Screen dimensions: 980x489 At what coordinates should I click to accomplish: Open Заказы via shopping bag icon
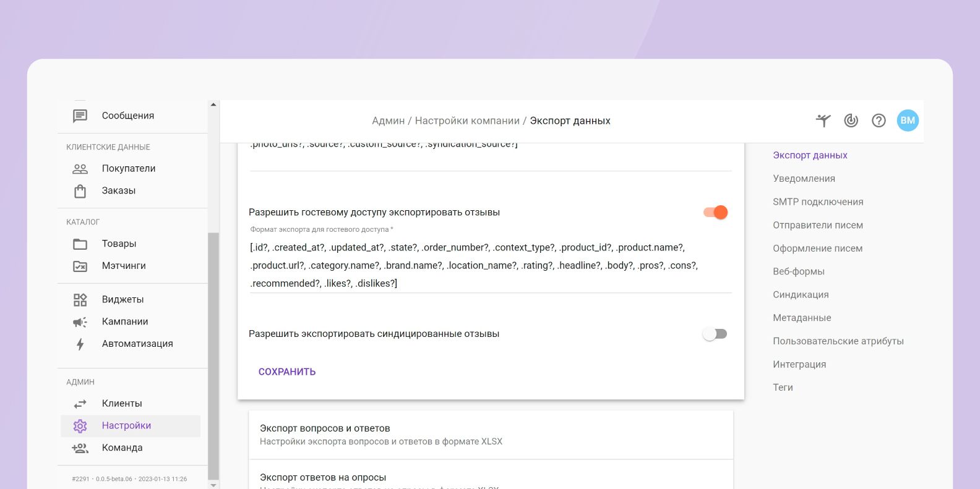80,191
